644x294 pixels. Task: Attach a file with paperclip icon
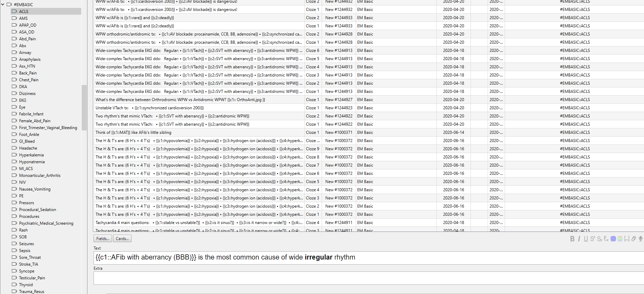(x=634, y=239)
